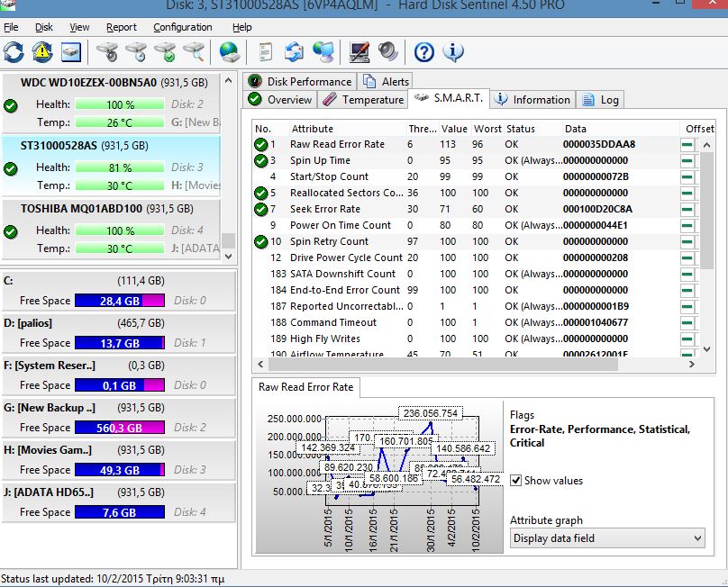
Task: Open the Help menu
Action: tap(241, 27)
